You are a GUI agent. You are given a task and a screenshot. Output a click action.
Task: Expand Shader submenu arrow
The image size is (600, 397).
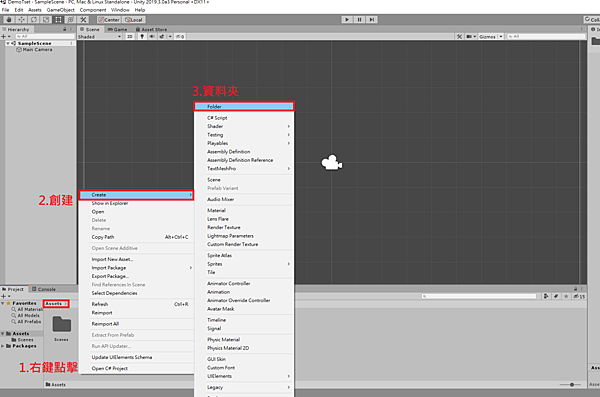point(289,126)
